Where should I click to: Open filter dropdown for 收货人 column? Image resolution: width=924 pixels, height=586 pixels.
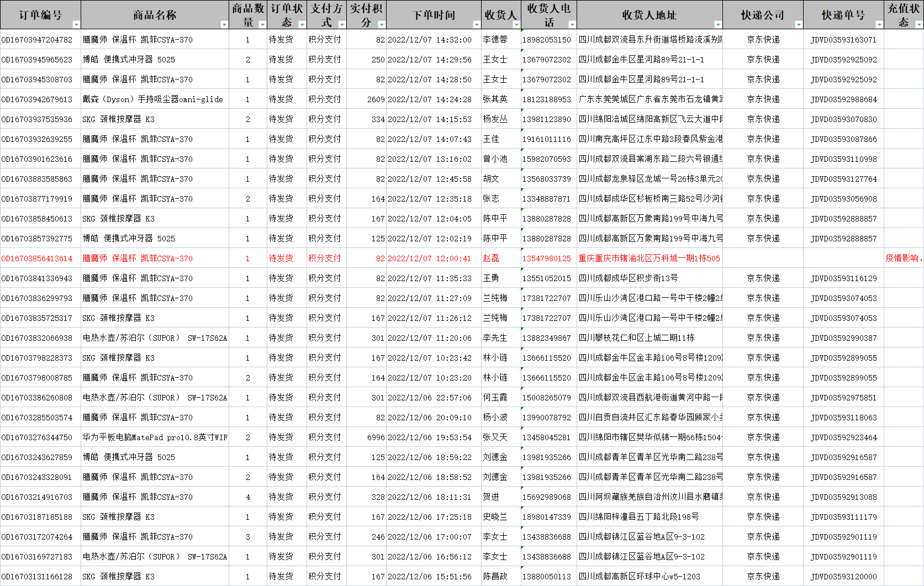tap(516, 24)
